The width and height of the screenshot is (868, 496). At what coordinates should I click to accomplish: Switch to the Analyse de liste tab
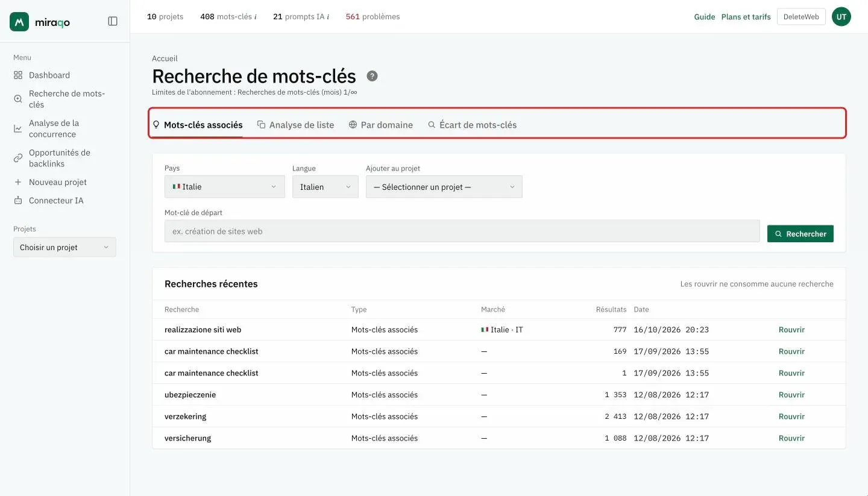[x=295, y=125]
